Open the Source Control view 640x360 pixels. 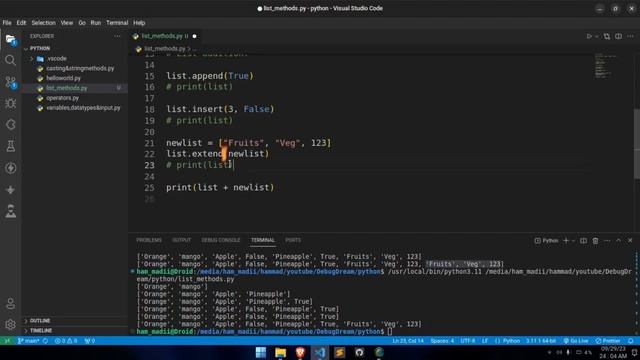11,82
